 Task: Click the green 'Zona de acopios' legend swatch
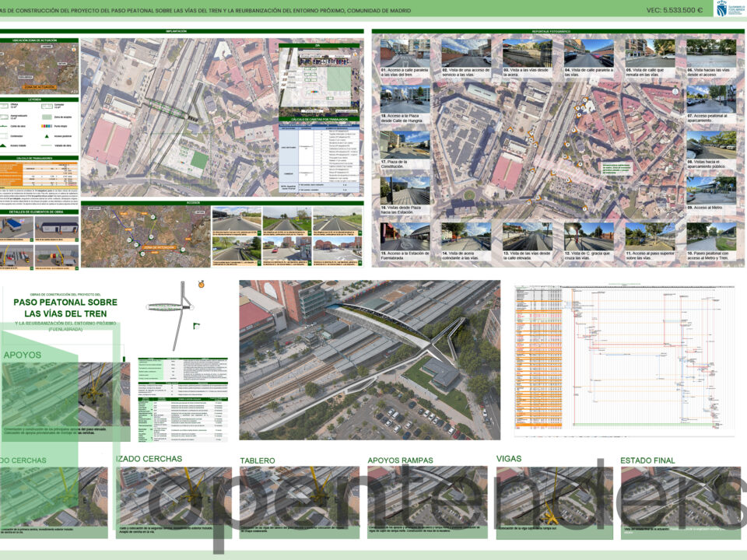[47, 117]
